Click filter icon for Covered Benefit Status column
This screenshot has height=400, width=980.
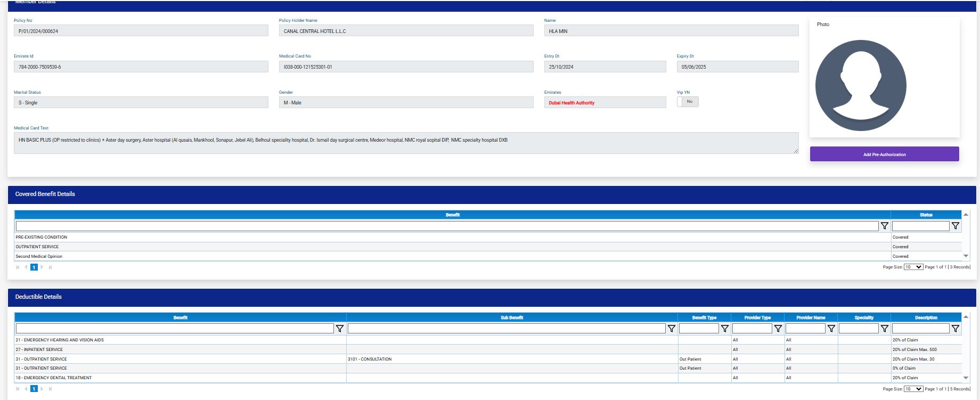point(956,226)
